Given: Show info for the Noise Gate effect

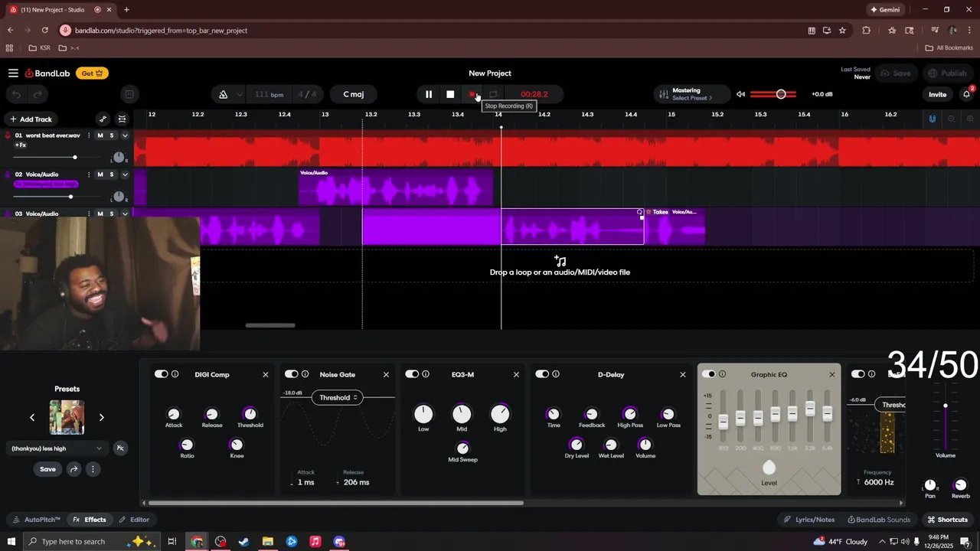Looking at the screenshot, I should 305,374.
